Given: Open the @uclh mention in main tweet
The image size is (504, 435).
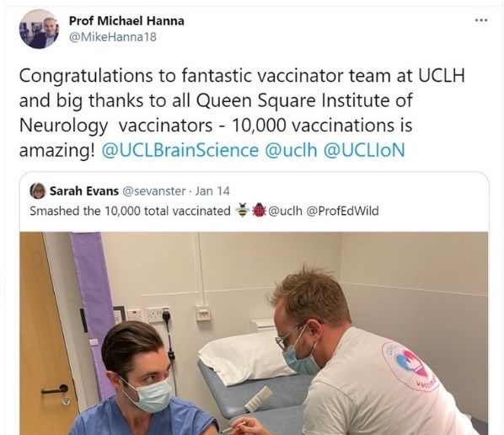Looking at the screenshot, I should 292,150.
